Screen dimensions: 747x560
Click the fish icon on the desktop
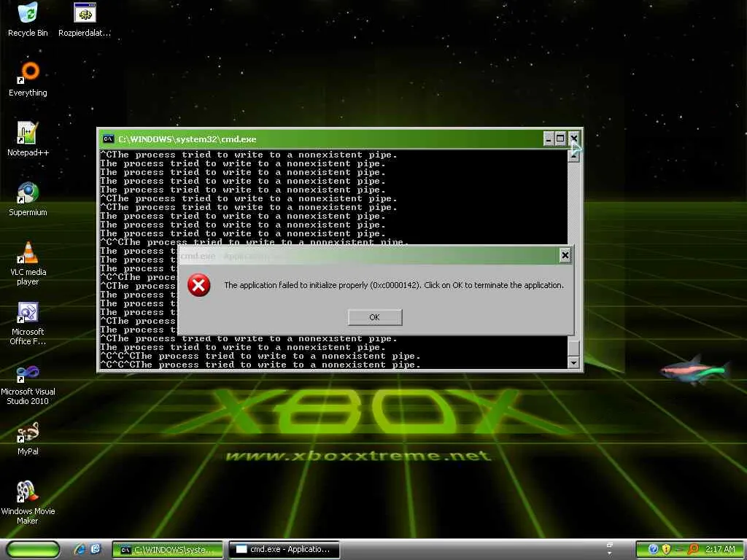click(694, 370)
